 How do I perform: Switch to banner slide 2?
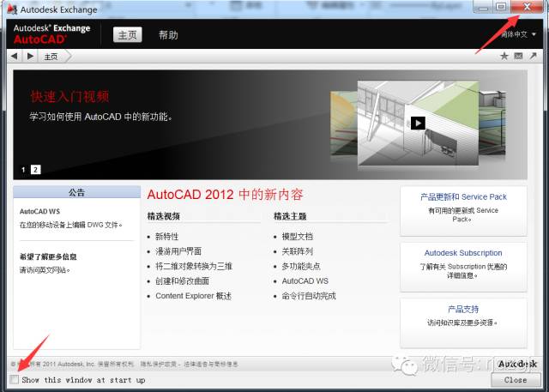35,169
